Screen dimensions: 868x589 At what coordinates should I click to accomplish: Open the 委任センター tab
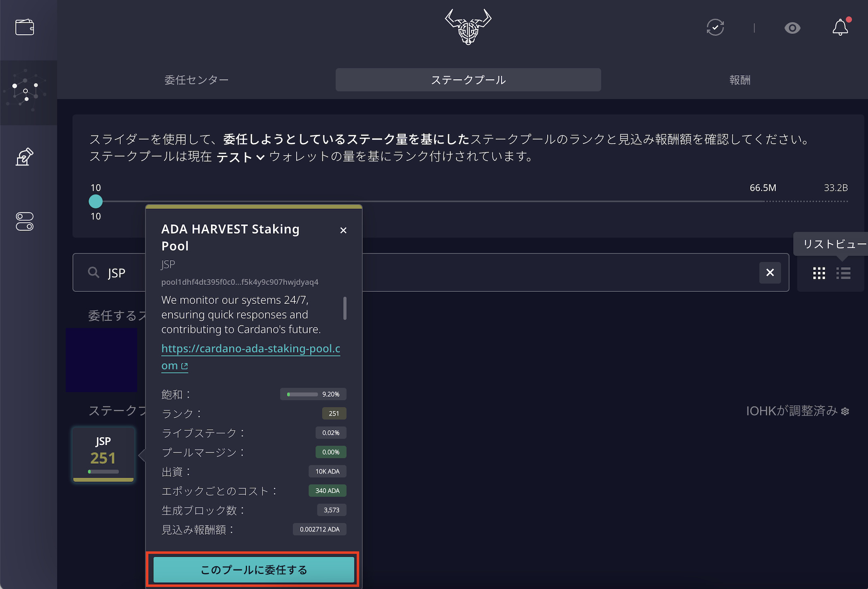point(196,80)
